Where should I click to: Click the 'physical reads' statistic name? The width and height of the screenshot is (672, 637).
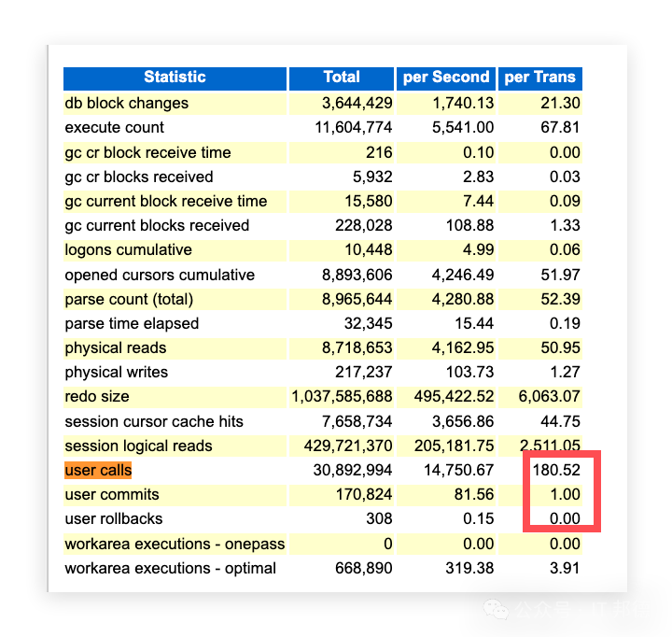coord(116,347)
